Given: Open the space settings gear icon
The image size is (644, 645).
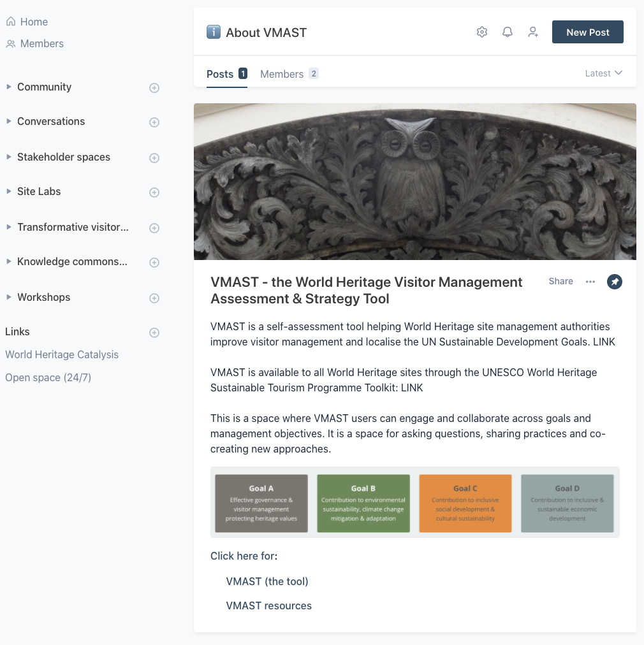Looking at the screenshot, I should coord(482,32).
